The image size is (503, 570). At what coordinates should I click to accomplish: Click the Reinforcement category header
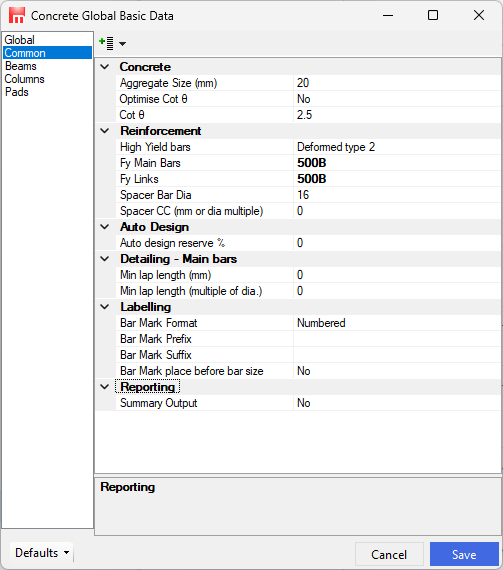tap(160, 131)
